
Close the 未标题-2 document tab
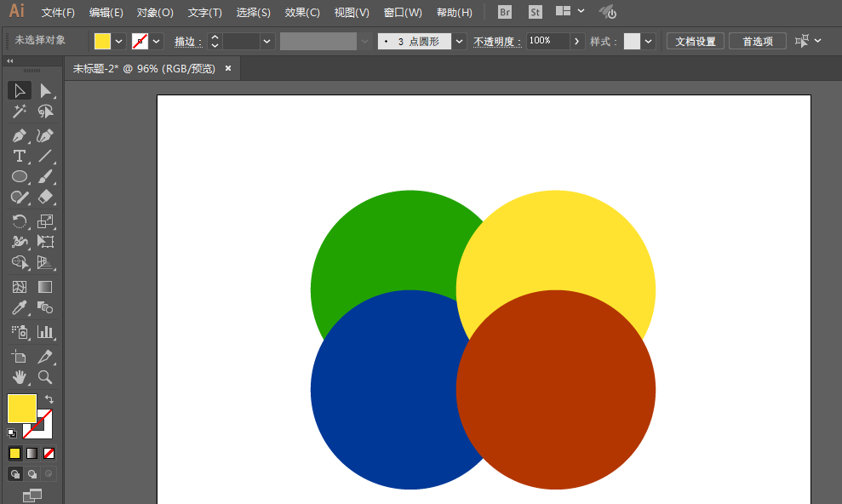(x=228, y=68)
